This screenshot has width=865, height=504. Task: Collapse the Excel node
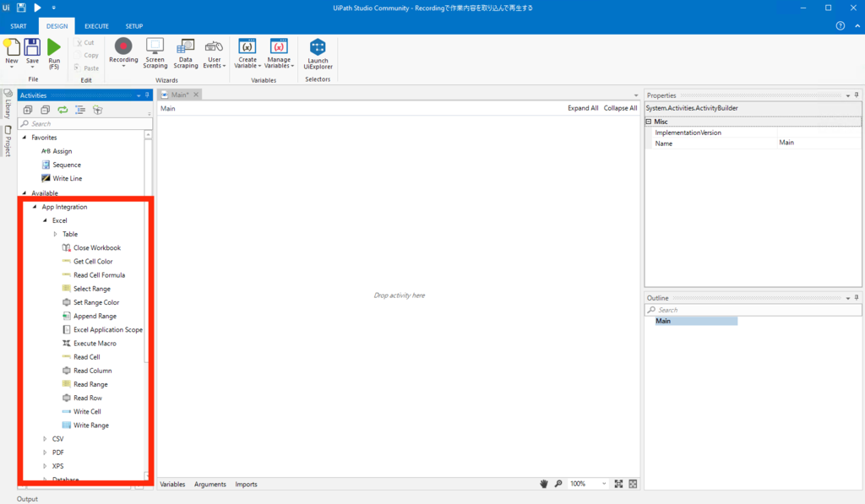pyautogui.click(x=46, y=220)
